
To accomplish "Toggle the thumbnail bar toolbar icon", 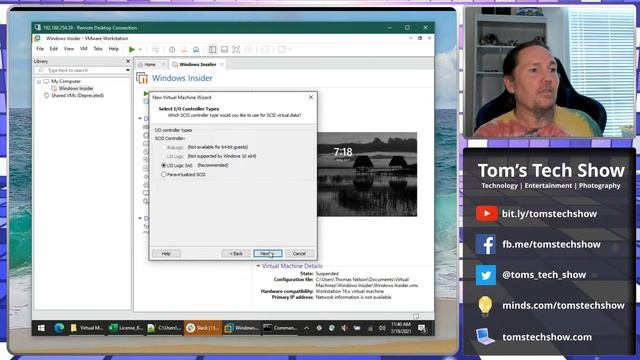I will (x=224, y=49).
